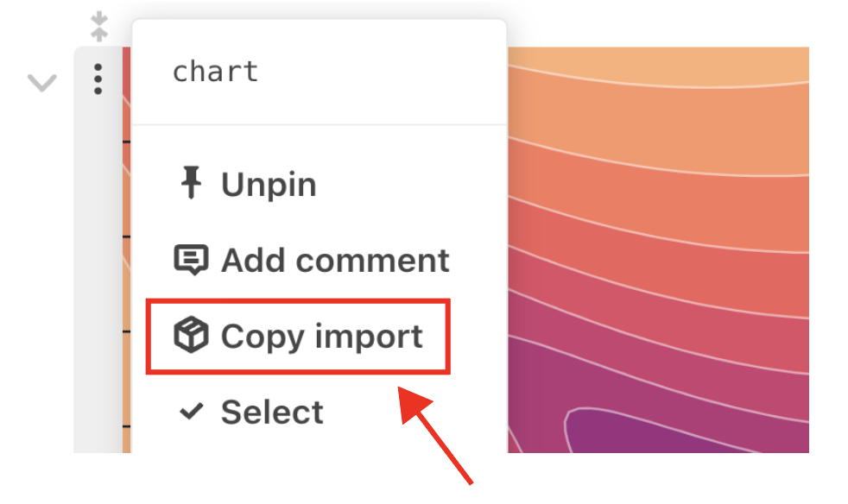848x504 pixels.
Task: Unpin the chart cell
Action: point(268,183)
